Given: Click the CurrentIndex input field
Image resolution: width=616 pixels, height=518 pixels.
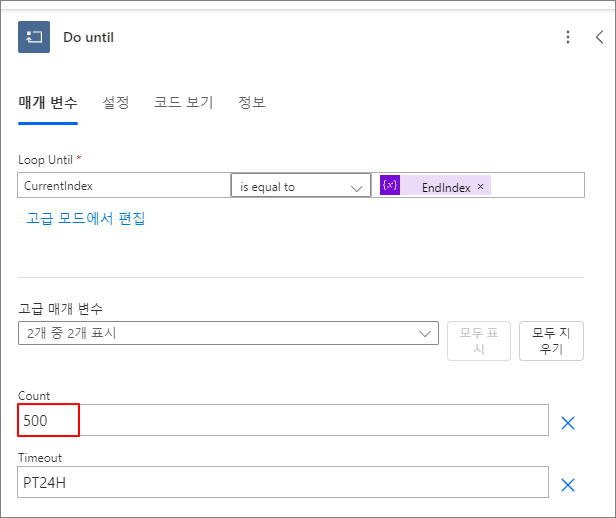Looking at the screenshot, I should 124,185.
